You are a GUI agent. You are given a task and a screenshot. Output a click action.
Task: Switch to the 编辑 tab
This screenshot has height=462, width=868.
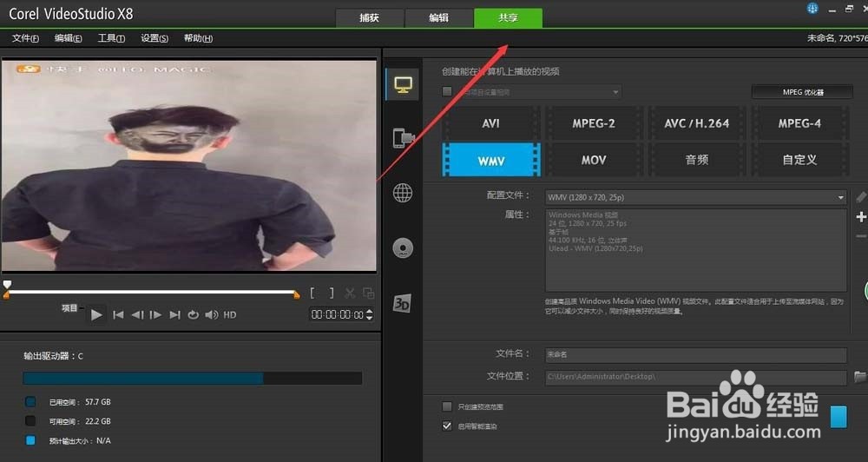point(439,17)
